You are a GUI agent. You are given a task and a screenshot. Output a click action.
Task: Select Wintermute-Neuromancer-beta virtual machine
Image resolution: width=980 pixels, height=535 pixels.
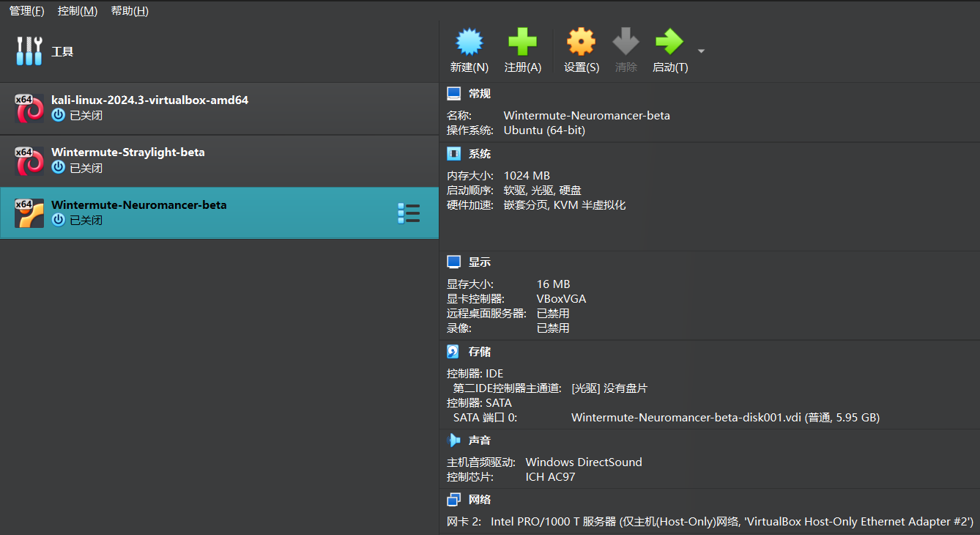(x=139, y=205)
